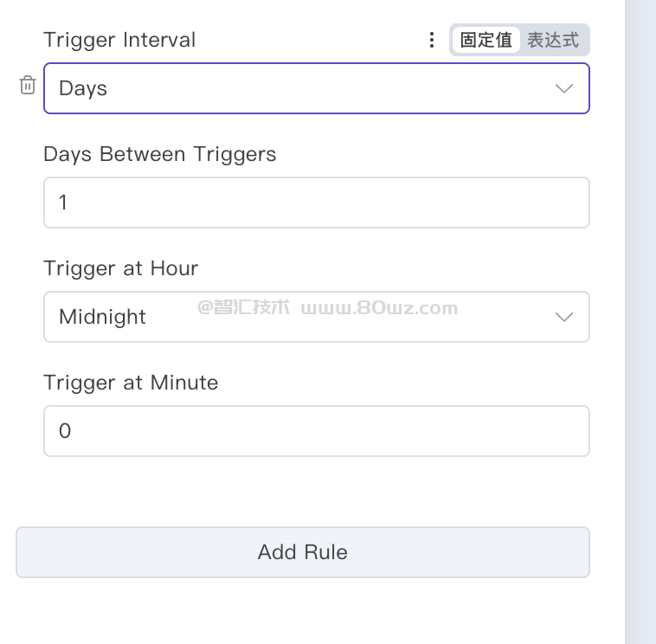The image size is (656, 644).
Task: Click the trash icon to delete the rule
Action: (28, 85)
